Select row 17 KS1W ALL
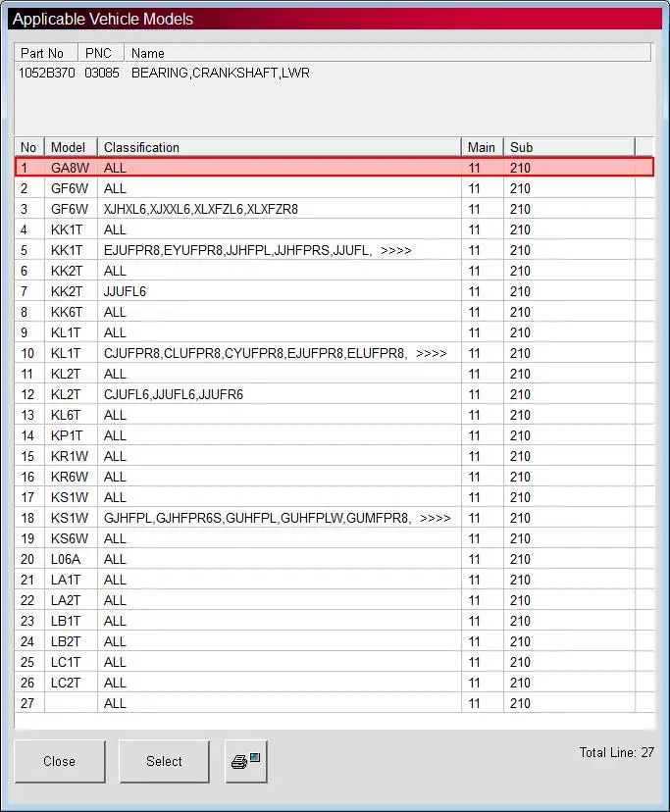 [x=335, y=497]
